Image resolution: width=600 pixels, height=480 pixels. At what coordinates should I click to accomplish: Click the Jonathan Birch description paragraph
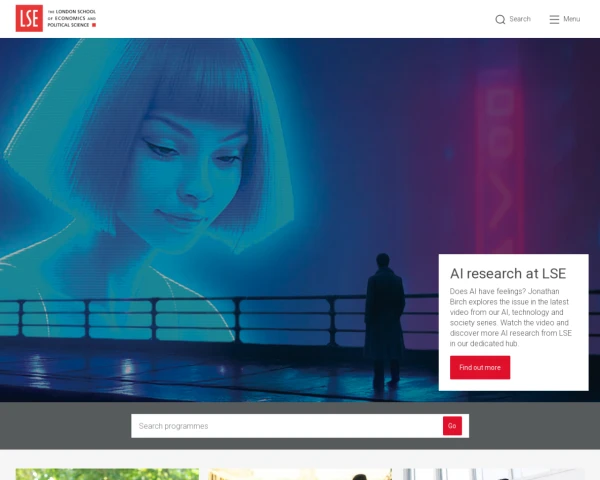click(511, 317)
